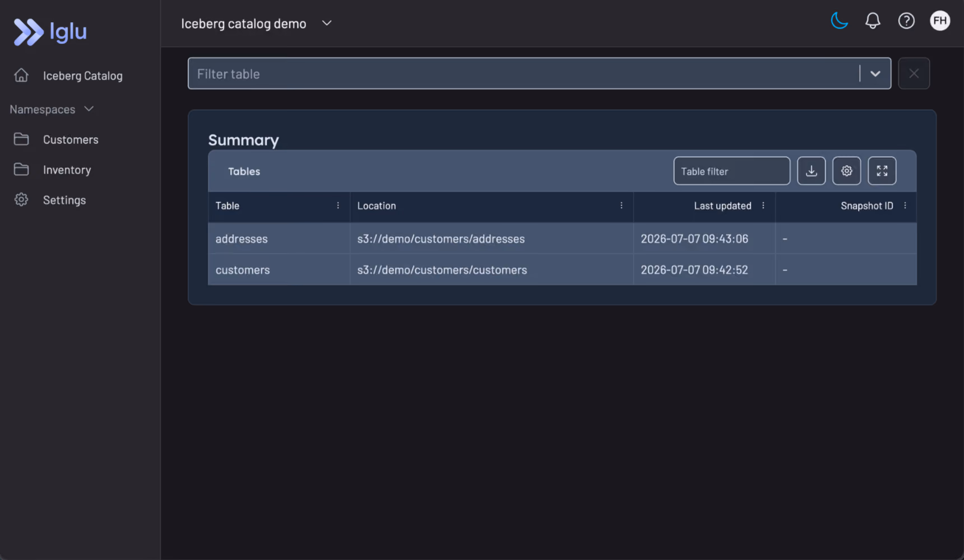Click into the Table filter field
Viewport: 964px width, 560px height.
(x=731, y=171)
